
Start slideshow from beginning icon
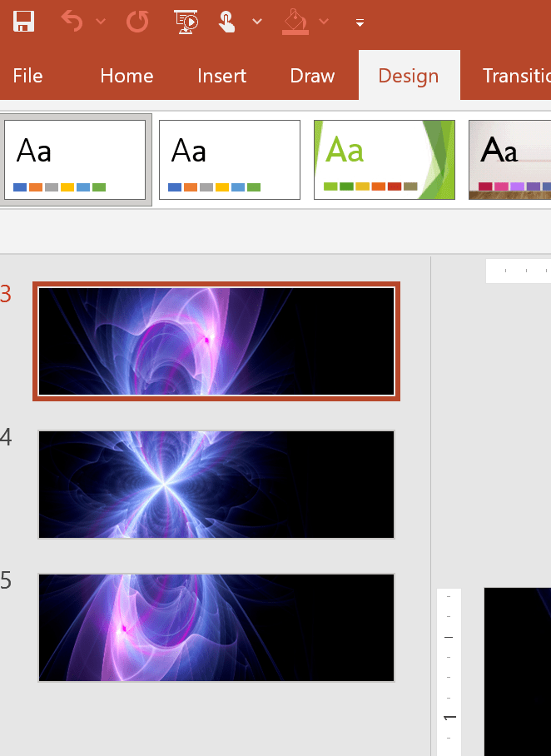(x=186, y=22)
